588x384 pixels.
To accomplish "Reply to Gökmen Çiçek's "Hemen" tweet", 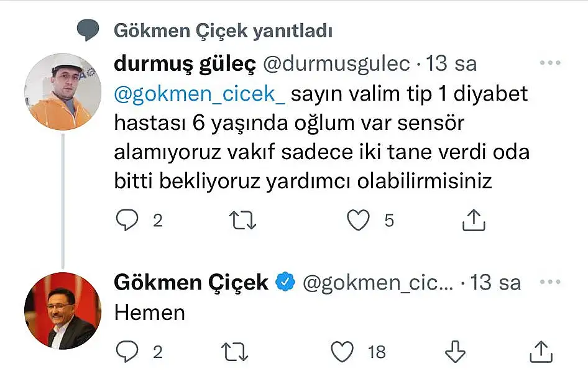I will pos(127,352).
